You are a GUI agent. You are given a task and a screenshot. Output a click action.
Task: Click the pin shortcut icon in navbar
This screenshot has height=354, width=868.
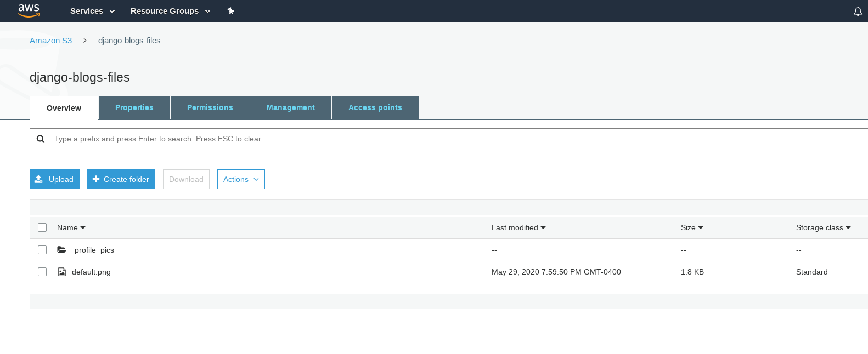click(230, 11)
